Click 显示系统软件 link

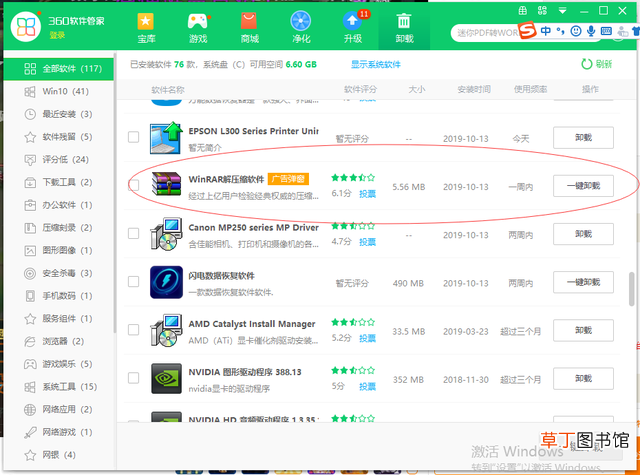[376, 64]
